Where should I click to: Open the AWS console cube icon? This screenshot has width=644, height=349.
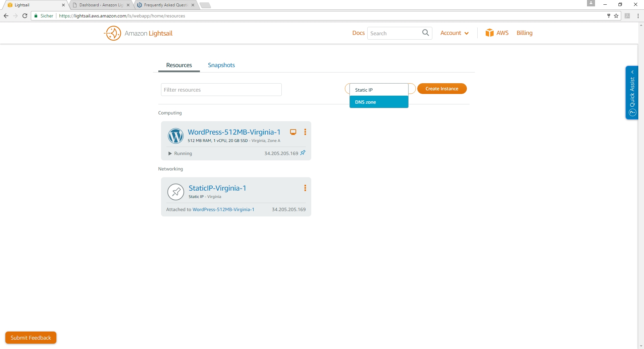pos(489,33)
